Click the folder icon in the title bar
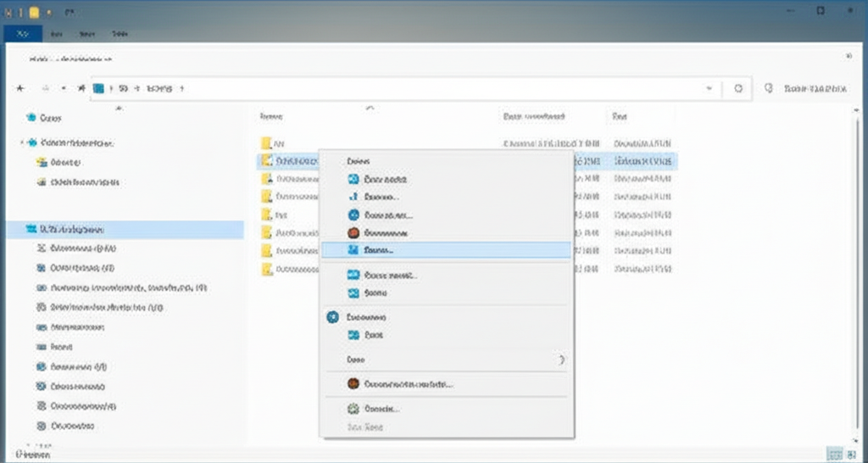The image size is (868, 463). 36,12
